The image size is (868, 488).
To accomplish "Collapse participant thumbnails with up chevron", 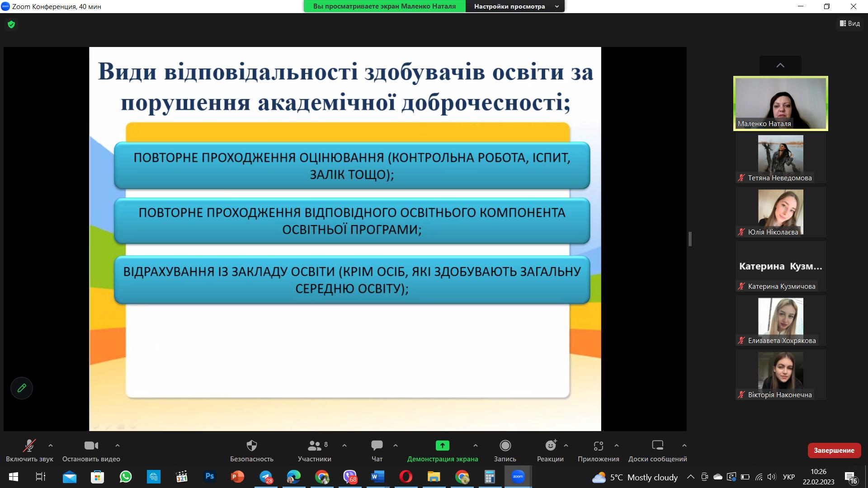I will (x=780, y=66).
